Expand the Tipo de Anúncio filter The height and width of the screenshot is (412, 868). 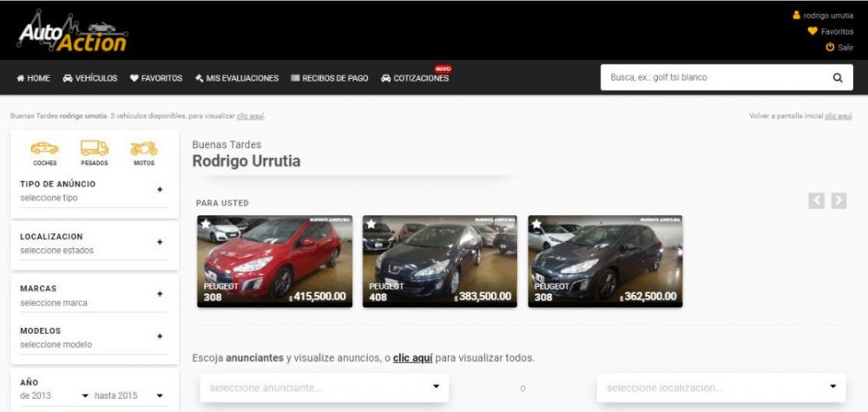160,190
